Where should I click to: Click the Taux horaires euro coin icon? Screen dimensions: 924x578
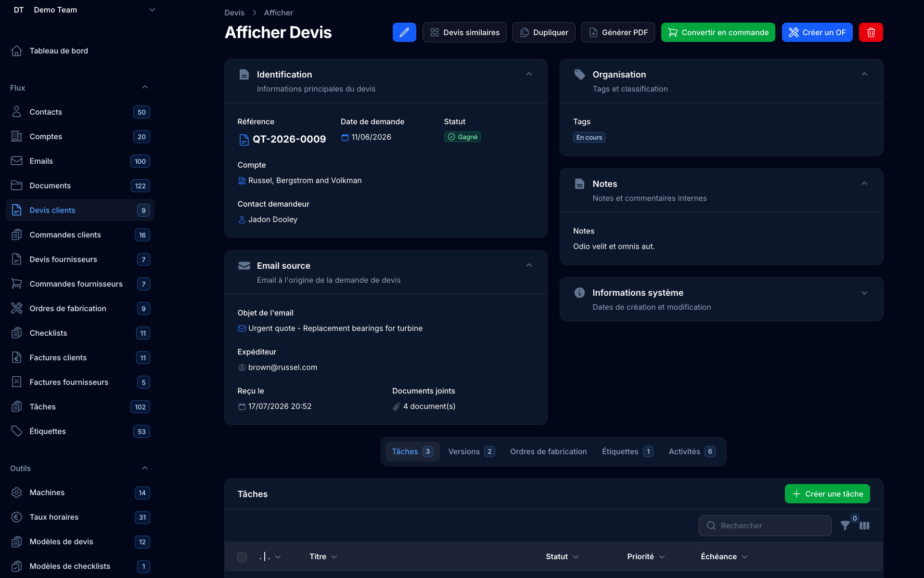17,517
